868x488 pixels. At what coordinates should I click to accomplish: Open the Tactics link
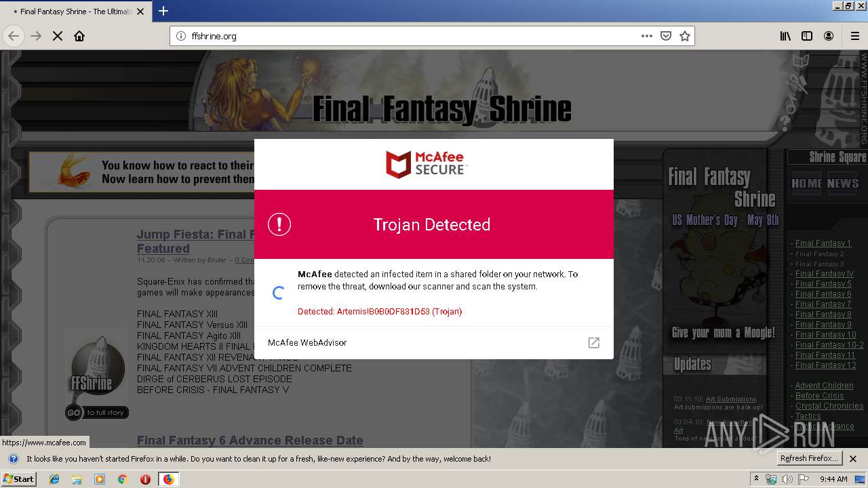pyautogui.click(x=808, y=416)
